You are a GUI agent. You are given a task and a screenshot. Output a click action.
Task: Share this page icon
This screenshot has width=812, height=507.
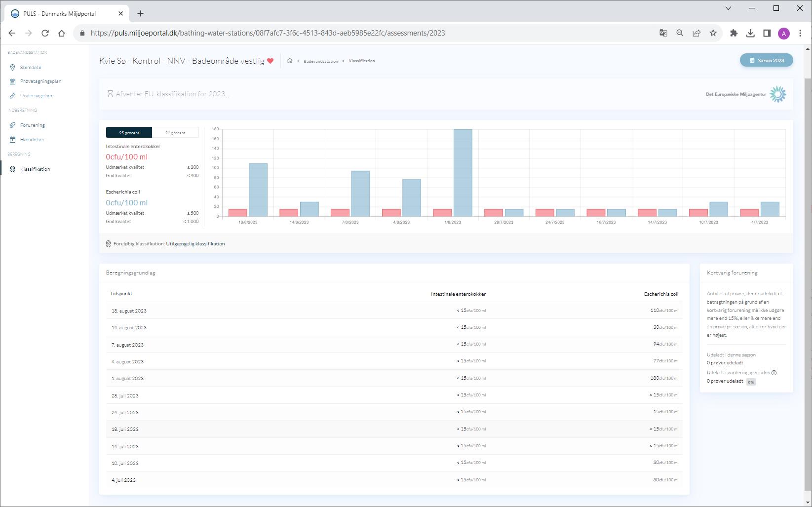point(696,33)
